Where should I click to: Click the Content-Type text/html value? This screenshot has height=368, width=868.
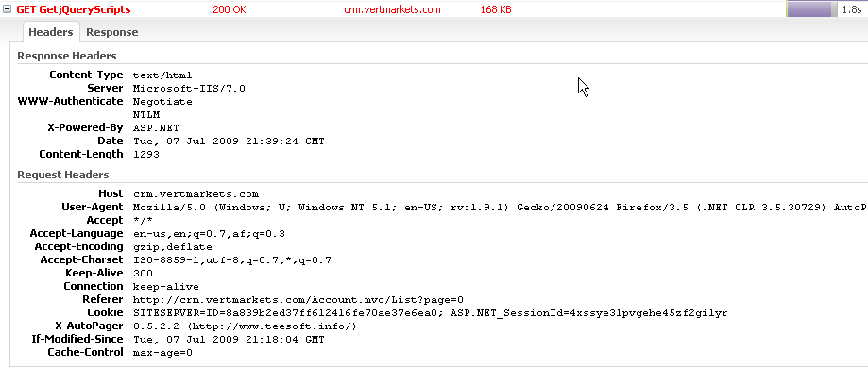(x=162, y=75)
